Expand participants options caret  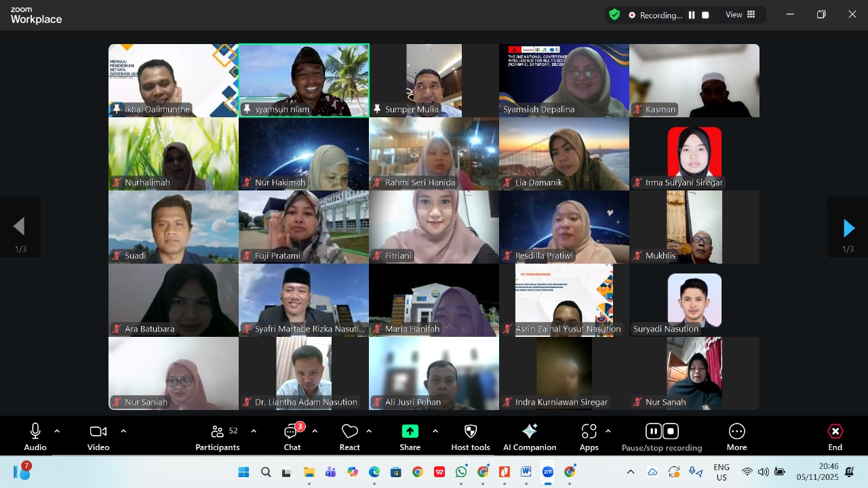click(254, 431)
